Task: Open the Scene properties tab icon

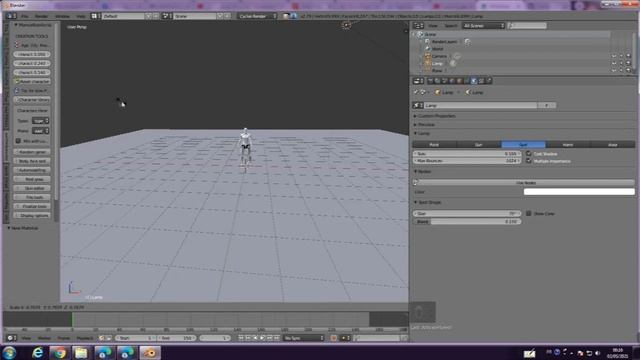Action: pyautogui.click(x=444, y=81)
